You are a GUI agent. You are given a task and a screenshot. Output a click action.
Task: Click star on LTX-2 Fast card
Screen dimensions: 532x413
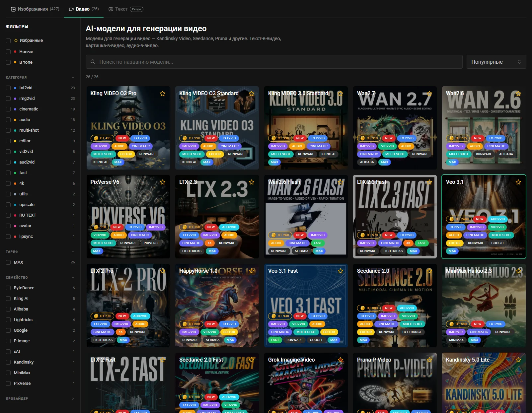pyautogui.click(x=163, y=360)
